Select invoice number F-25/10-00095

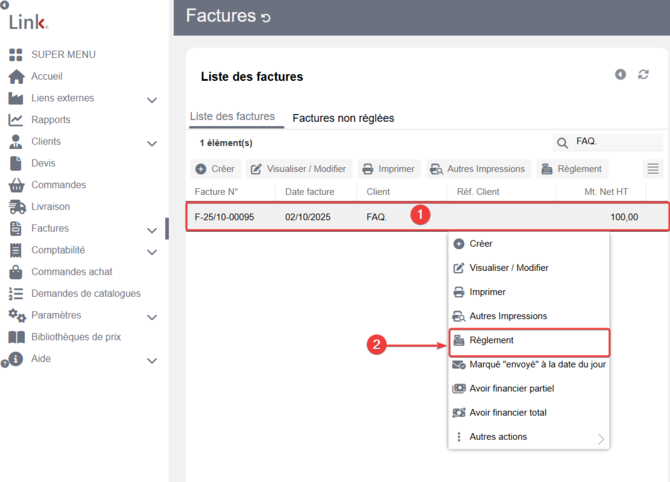tap(224, 217)
